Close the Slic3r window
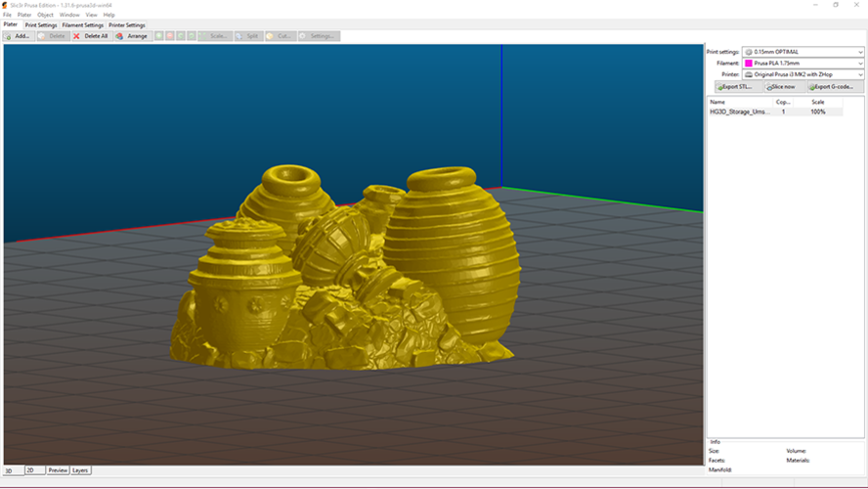The image size is (868, 489). tap(856, 5)
